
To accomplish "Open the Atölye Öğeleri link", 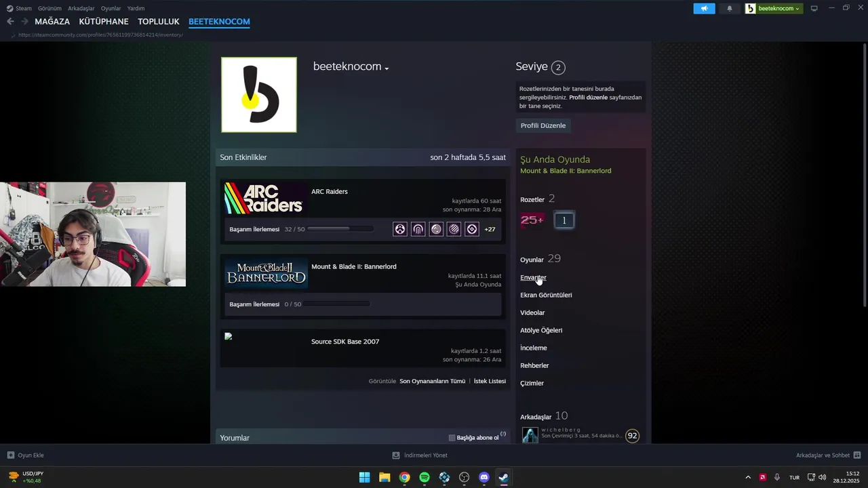I will coord(541,330).
